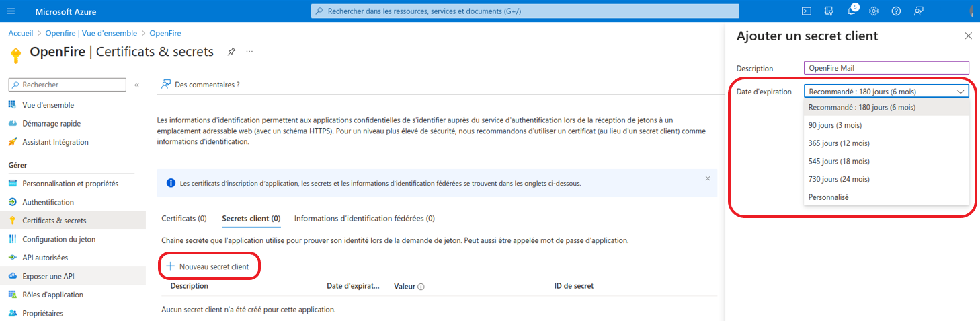Click the info icon next to Valeur
This screenshot has height=321, width=980.
click(x=421, y=287)
